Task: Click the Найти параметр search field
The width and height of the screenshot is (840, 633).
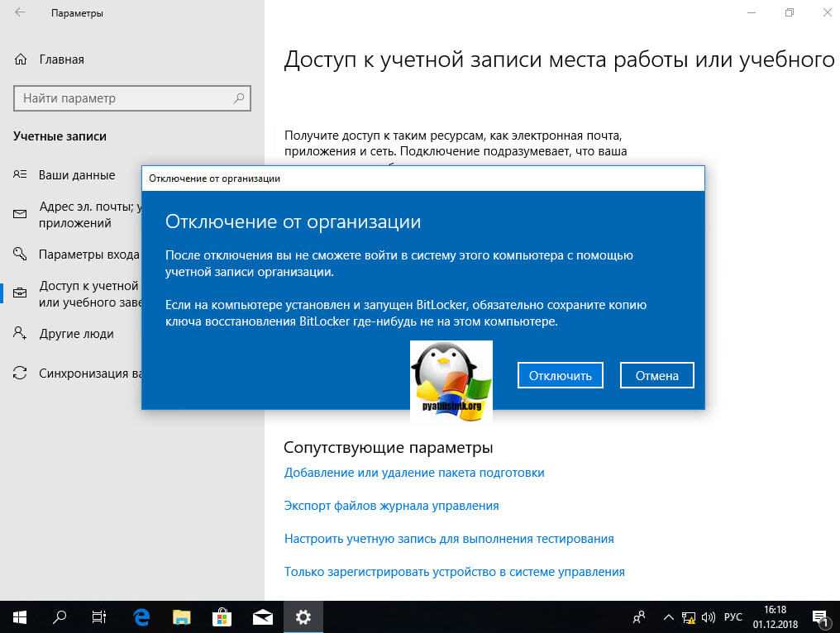Action: click(124, 98)
